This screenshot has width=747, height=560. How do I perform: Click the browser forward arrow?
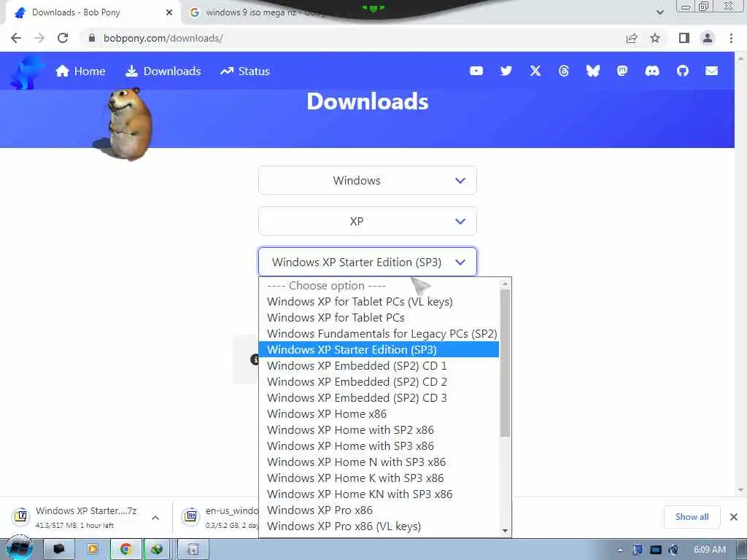click(39, 38)
